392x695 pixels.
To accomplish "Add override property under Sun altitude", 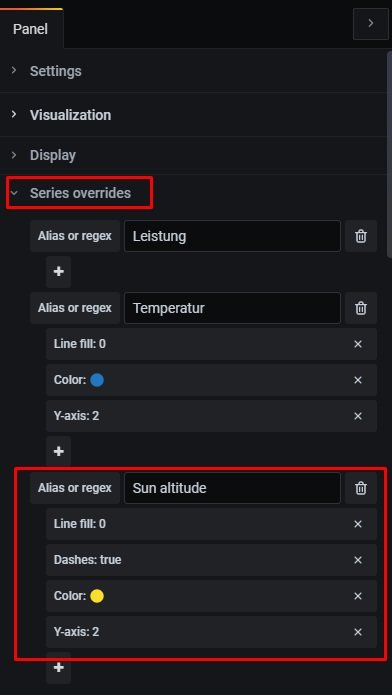I will click(59, 668).
